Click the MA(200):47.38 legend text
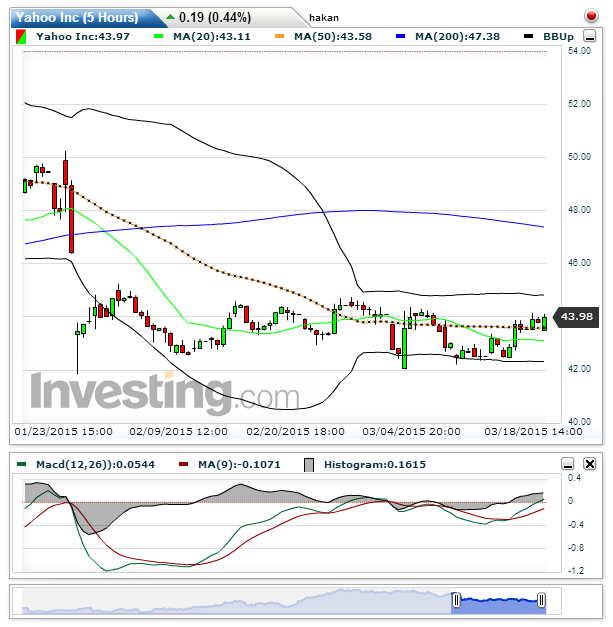The image size is (613, 627). tap(457, 37)
